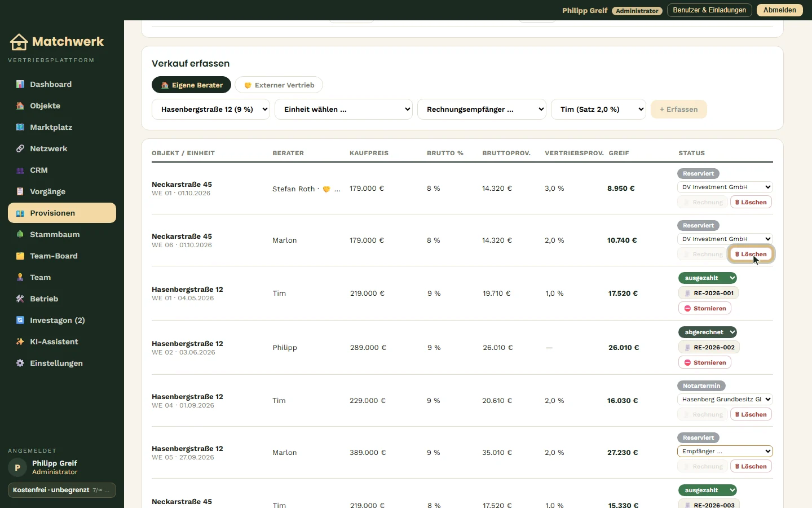Open the Einheit wählen dropdown

point(343,110)
